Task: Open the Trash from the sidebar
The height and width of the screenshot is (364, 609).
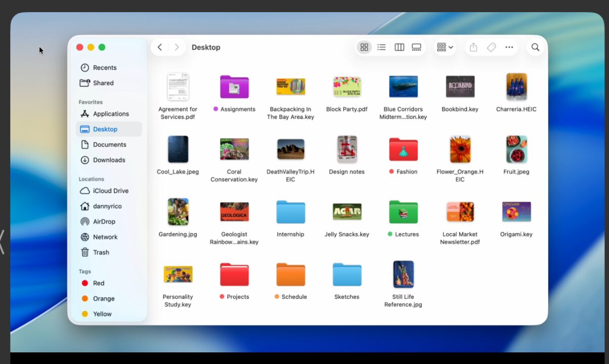Action: click(101, 252)
